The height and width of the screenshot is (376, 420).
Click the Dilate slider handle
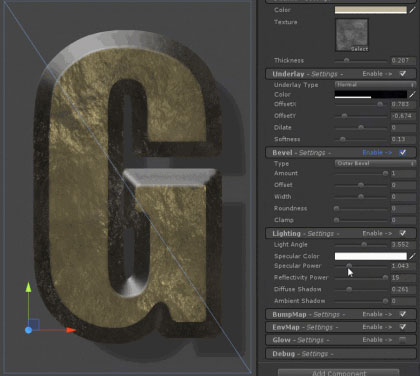(x=361, y=127)
